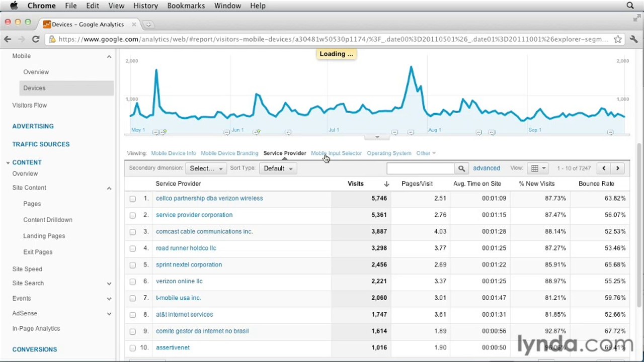Open the ADVERTISING section
This screenshot has height=362, width=644.
(33, 126)
